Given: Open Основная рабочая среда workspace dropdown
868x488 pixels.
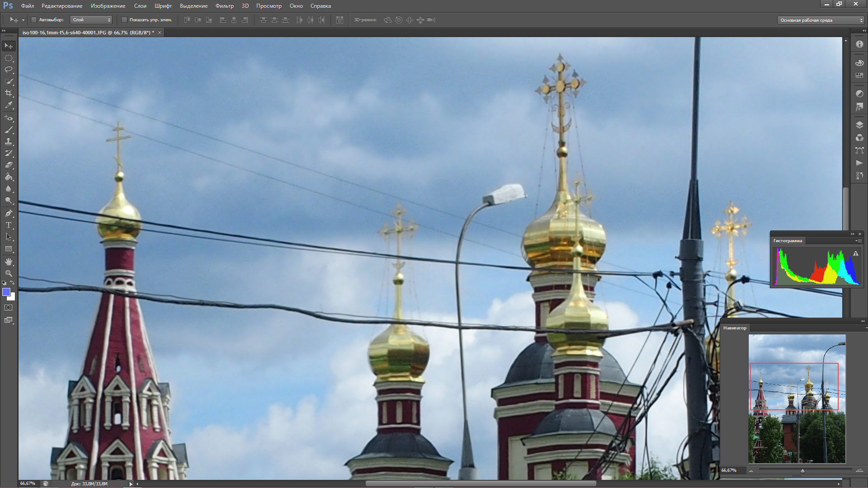Looking at the screenshot, I should pyautogui.click(x=820, y=20).
